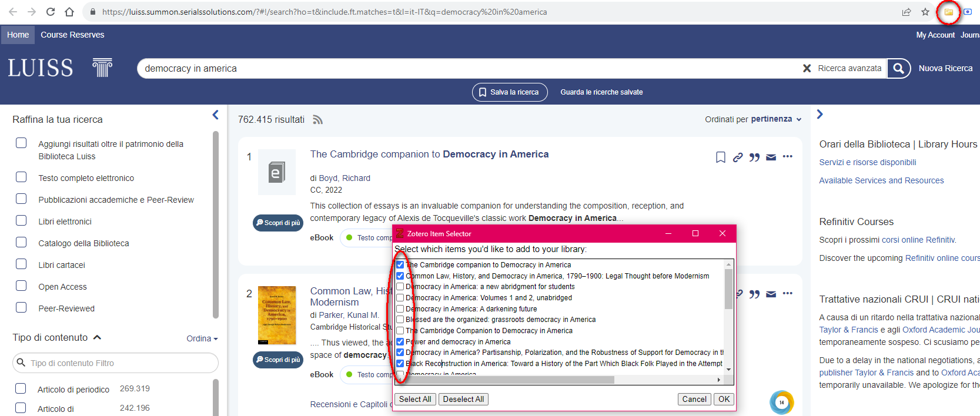
Task: Switch to Course Reserves tab
Action: pos(72,35)
